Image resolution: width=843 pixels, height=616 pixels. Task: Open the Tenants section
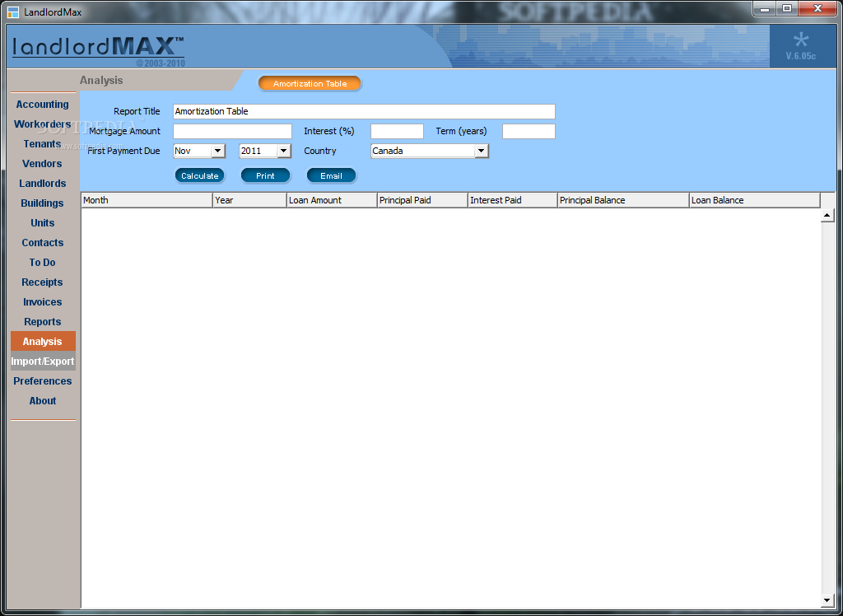[x=43, y=144]
